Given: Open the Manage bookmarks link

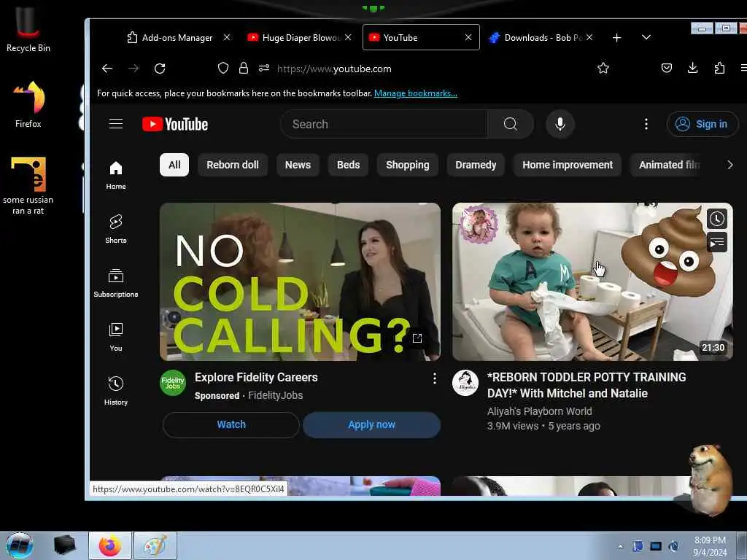Looking at the screenshot, I should (415, 93).
